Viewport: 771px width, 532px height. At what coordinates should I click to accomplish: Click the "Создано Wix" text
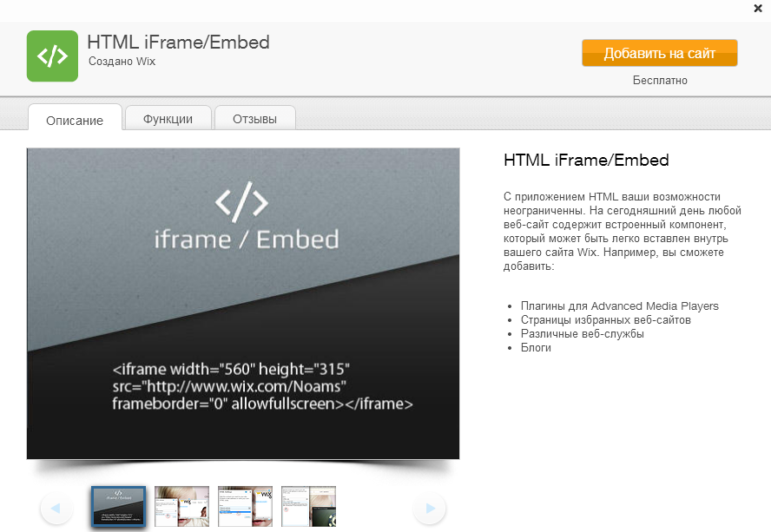122,62
